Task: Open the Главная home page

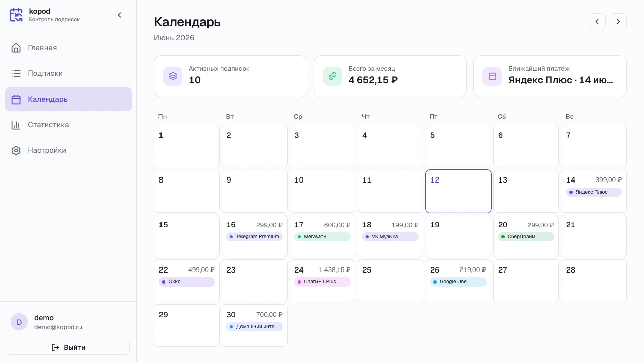Action: tap(68, 48)
